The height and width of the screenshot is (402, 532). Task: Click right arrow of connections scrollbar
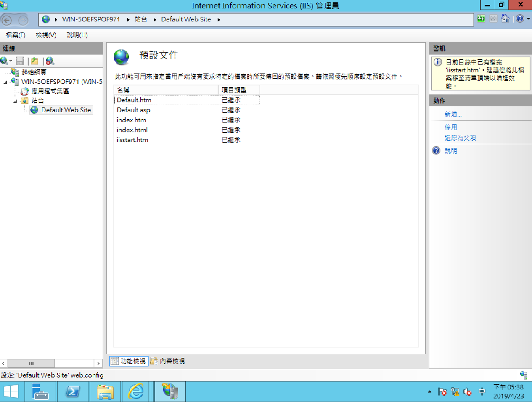[98, 363]
